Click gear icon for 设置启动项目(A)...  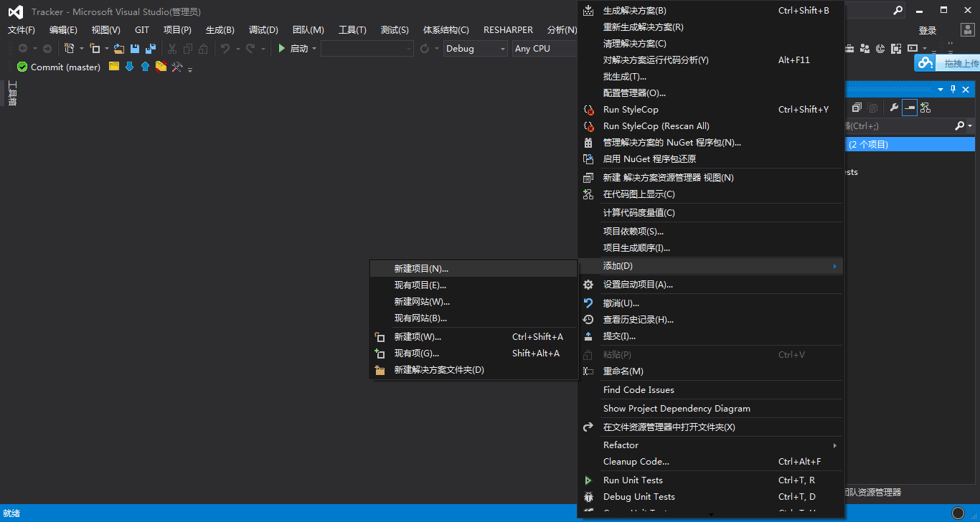point(588,284)
